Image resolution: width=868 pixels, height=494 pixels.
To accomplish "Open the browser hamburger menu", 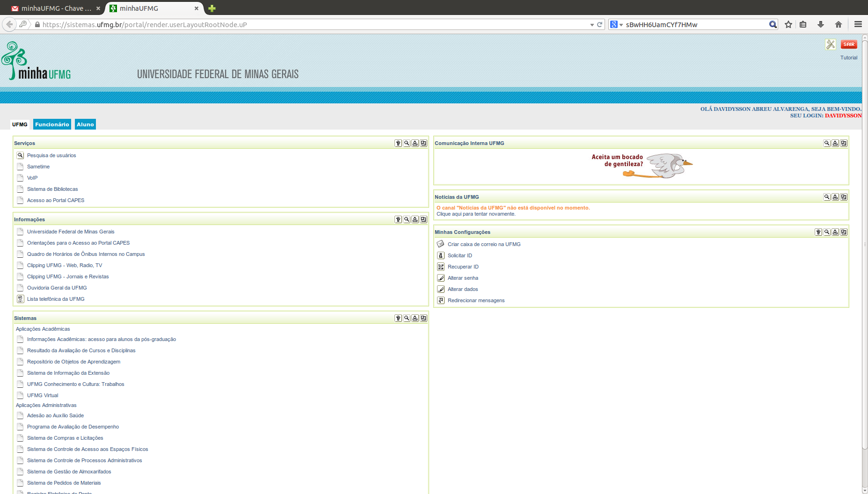I will [858, 24].
